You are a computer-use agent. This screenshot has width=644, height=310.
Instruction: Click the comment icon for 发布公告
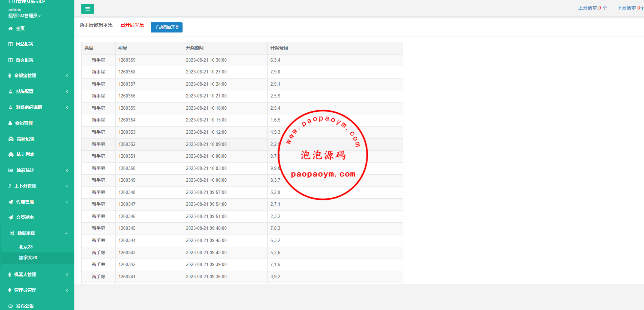[11, 306]
